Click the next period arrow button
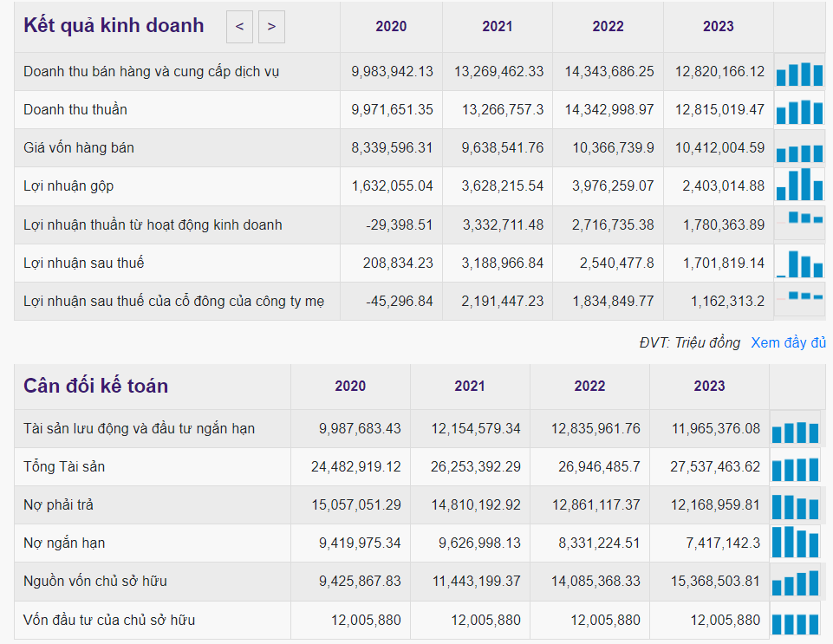The height and width of the screenshot is (644, 833). point(271,27)
